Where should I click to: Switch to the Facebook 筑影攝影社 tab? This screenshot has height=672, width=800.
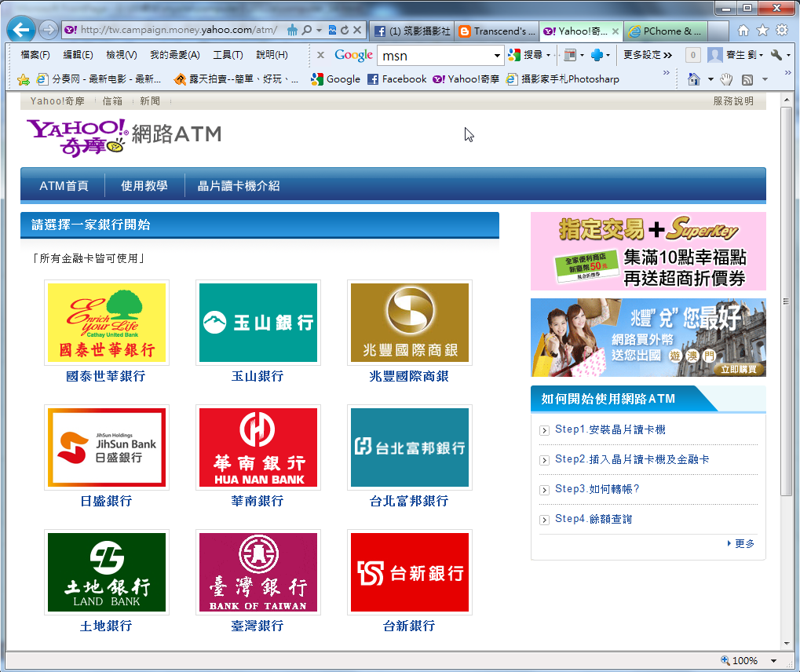[412, 31]
